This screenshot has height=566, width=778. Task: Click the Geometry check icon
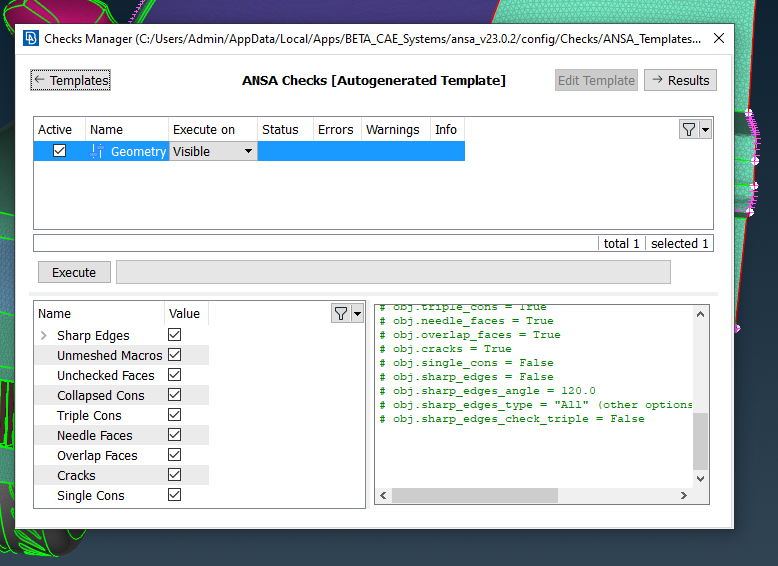click(x=97, y=151)
